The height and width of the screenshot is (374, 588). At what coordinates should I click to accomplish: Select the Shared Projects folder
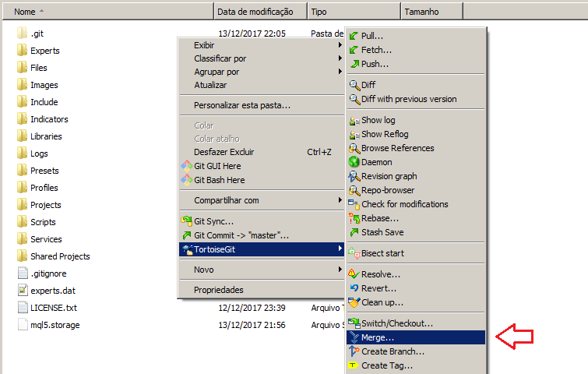pos(54,256)
